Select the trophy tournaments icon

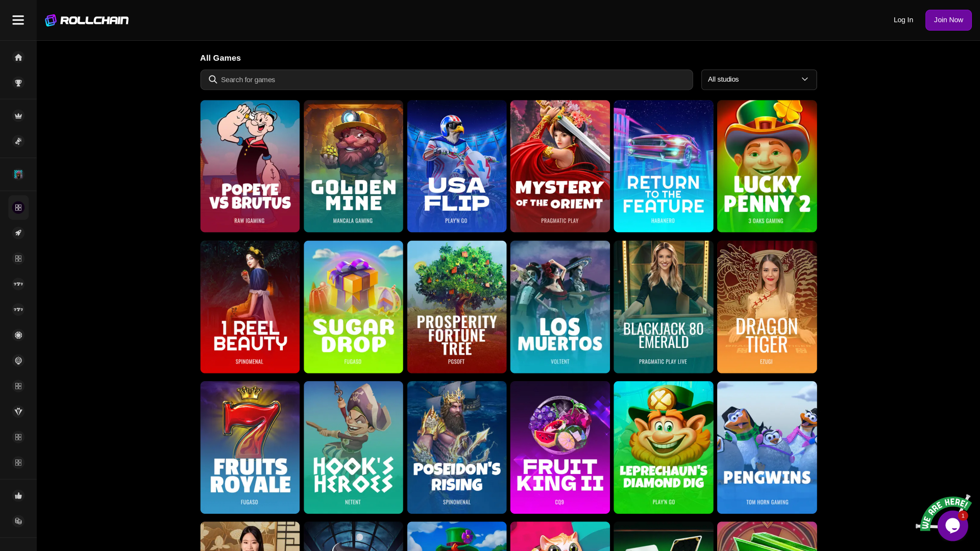coord(18,83)
